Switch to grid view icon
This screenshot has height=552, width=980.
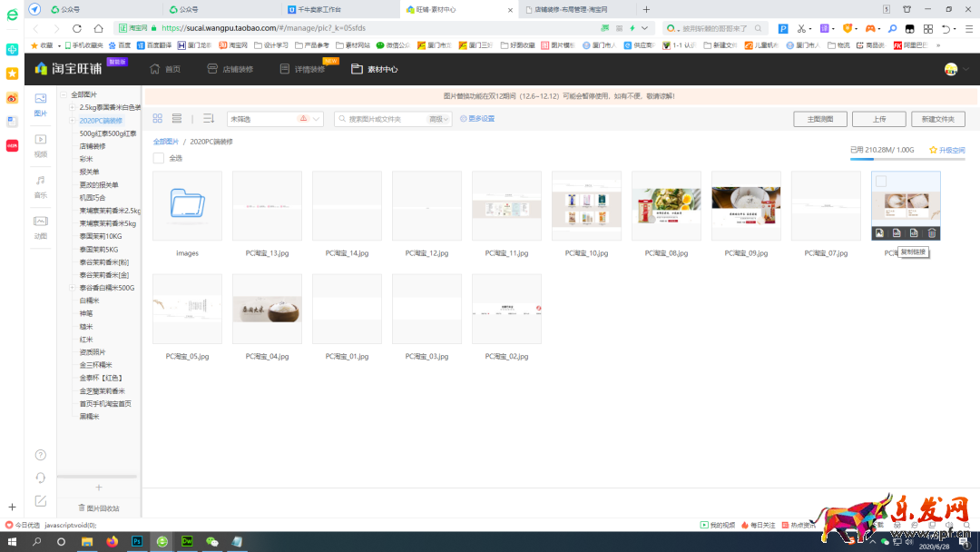click(158, 119)
